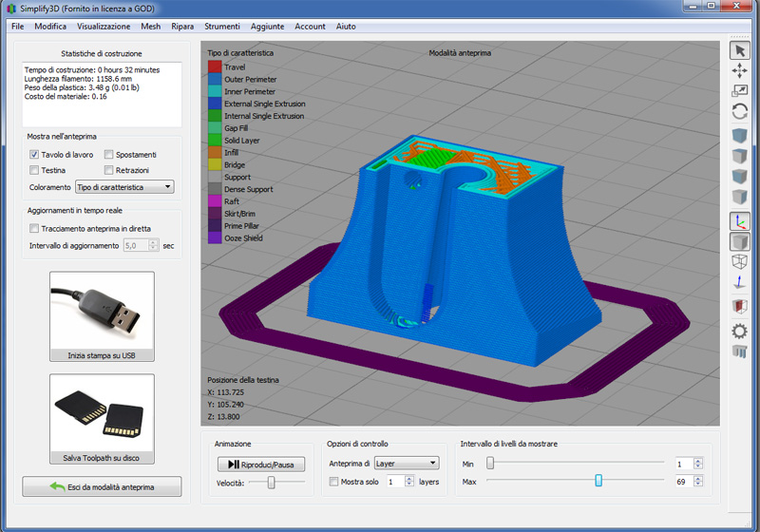Screen dimensions: 760x532
Task: Enable the Retrazioni checkbox
Action: pyautogui.click(x=108, y=170)
